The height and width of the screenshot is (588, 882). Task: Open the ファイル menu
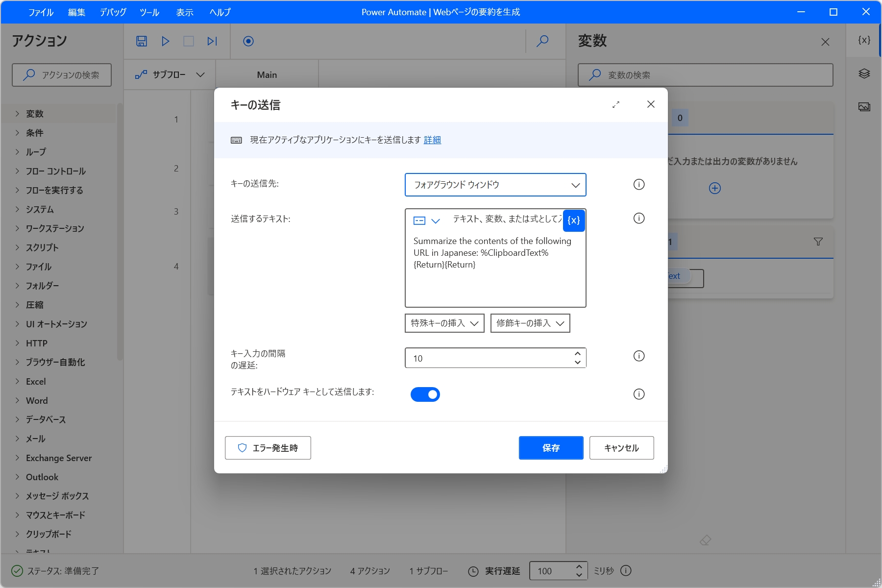pos(41,12)
